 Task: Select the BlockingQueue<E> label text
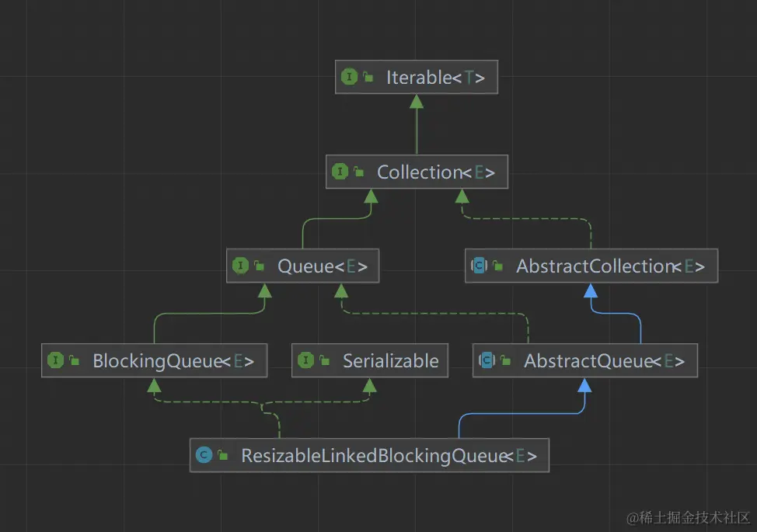click(173, 361)
